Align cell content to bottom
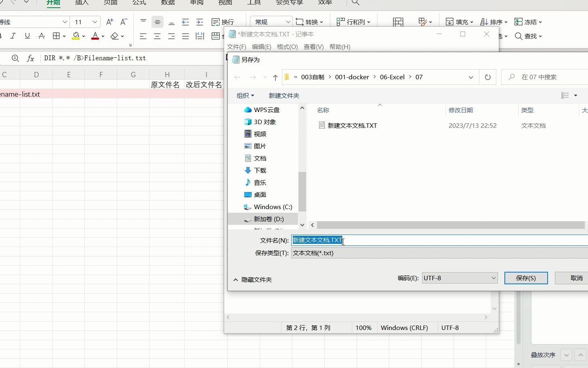Image resolution: width=588 pixels, height=368 pixels. tap(172, 22)
